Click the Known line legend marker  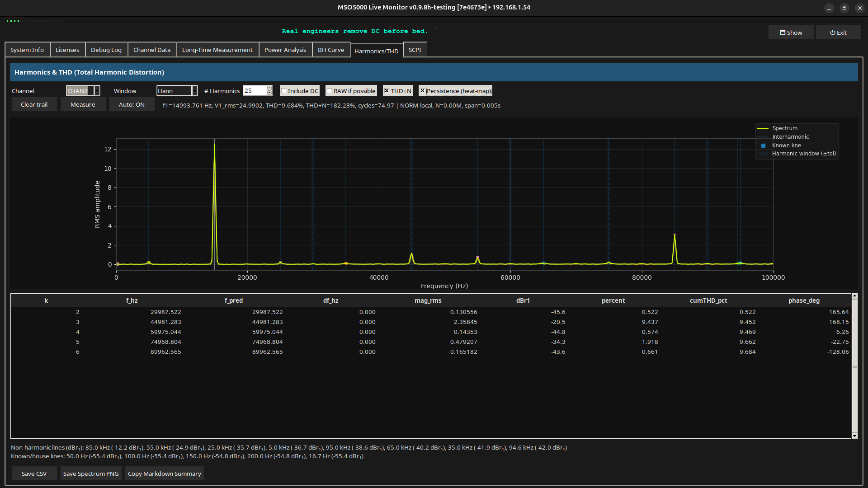(763, 145)
